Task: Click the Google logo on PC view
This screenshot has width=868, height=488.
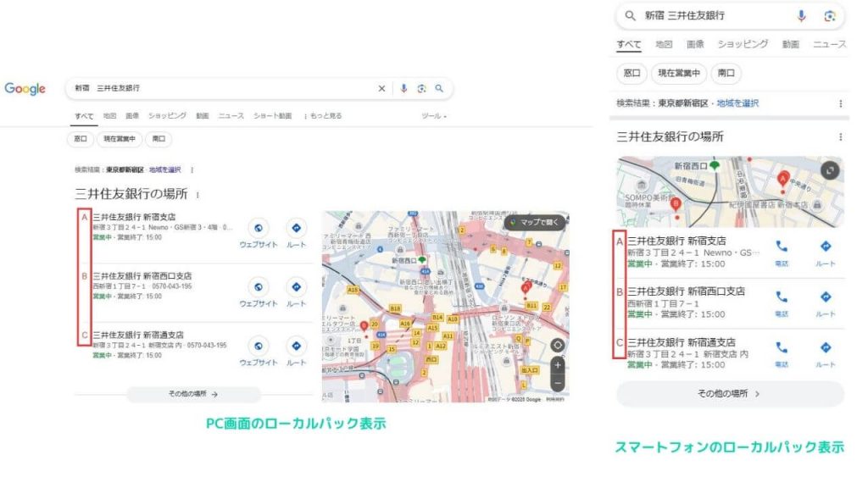Action: coord(25,88)
